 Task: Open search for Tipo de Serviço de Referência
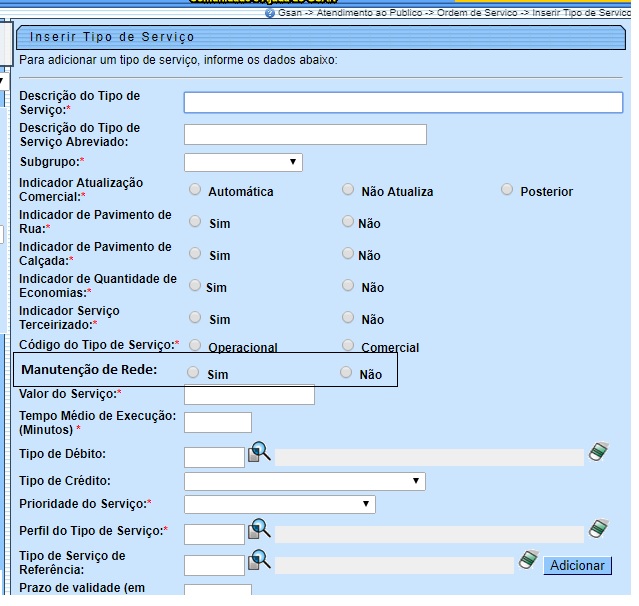click(x=260, y=560)
